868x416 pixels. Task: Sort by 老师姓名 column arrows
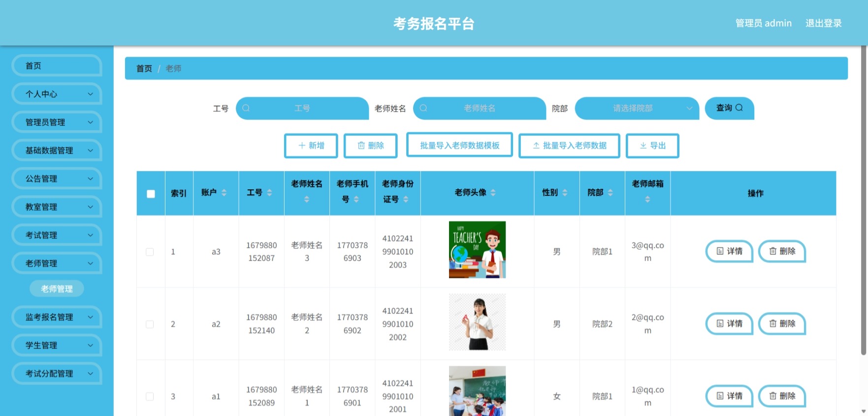coord(307,199)
